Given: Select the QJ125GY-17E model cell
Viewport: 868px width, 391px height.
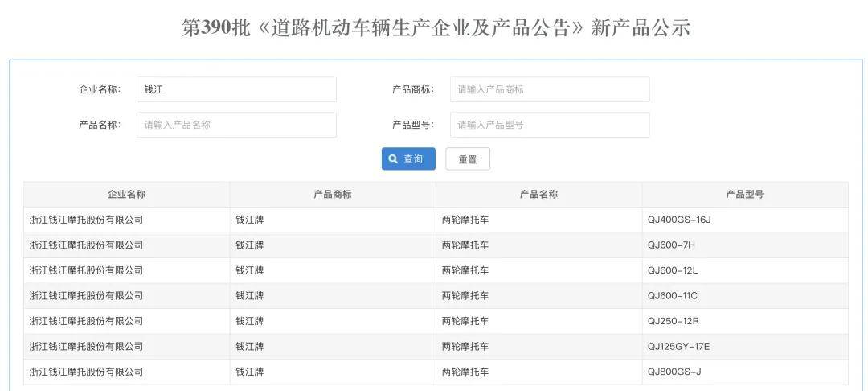Looking at the screenshot, I should pos(678,347).
